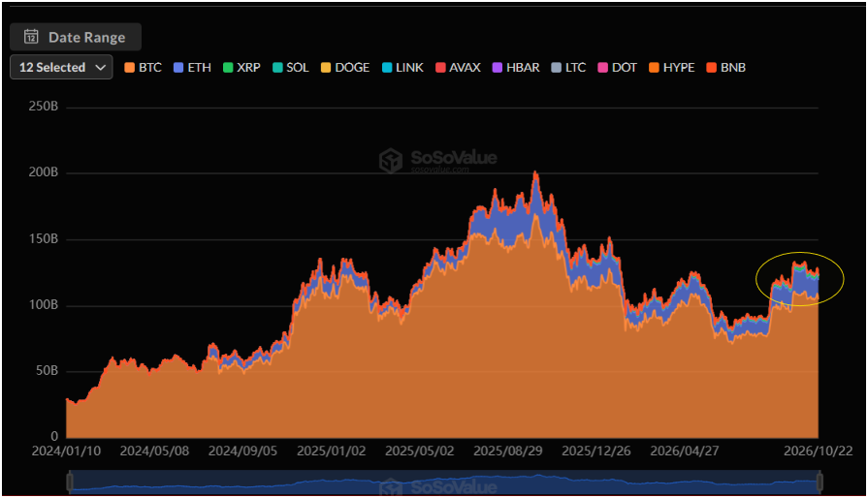Click the chart peak near 2025/08/29
The image size is (868, 498).
[534, 173]
